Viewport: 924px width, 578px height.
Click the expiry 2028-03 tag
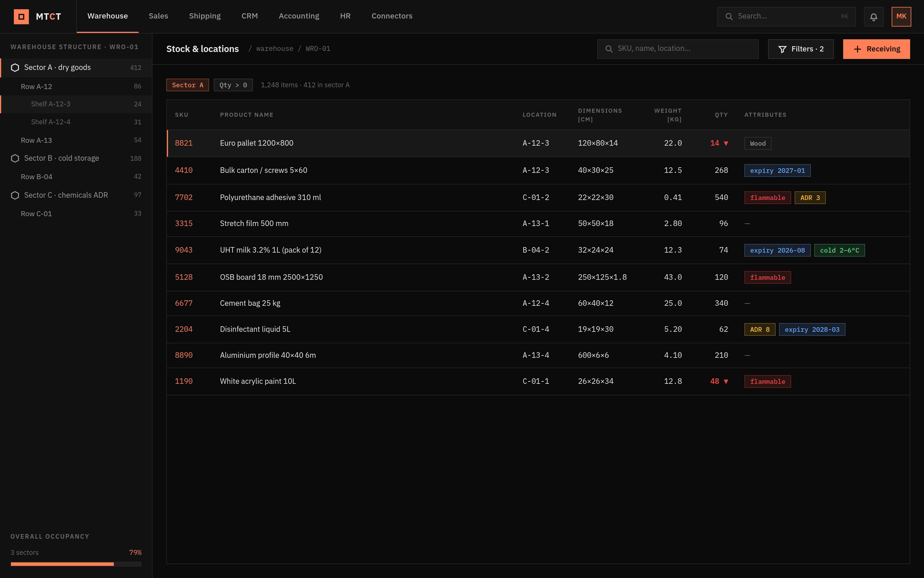812,329
